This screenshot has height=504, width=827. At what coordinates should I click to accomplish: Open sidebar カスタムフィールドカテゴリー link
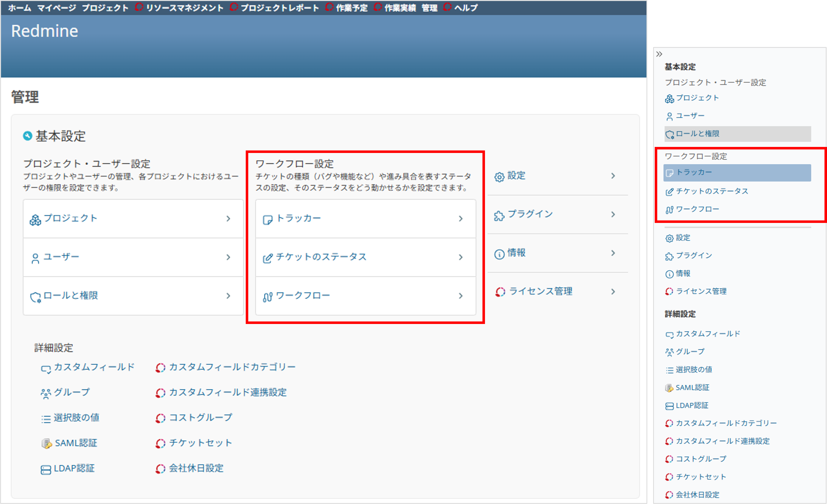pyautogui.click(x=726, y=423)
